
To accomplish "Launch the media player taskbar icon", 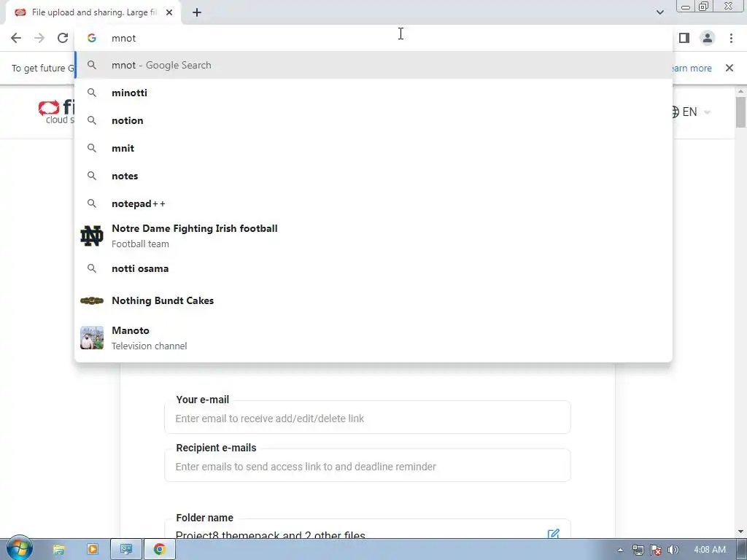I will pyautogui.click(x=93, y=550).
